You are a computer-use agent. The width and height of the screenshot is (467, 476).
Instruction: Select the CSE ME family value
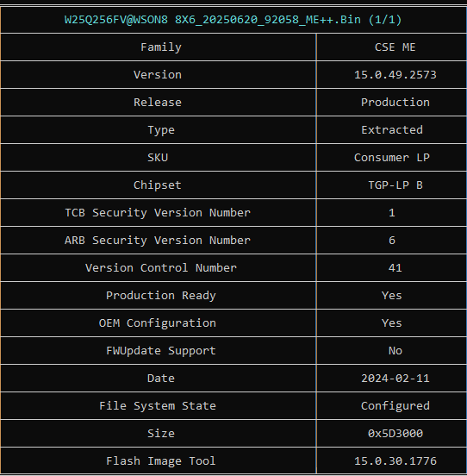(395, 47)
